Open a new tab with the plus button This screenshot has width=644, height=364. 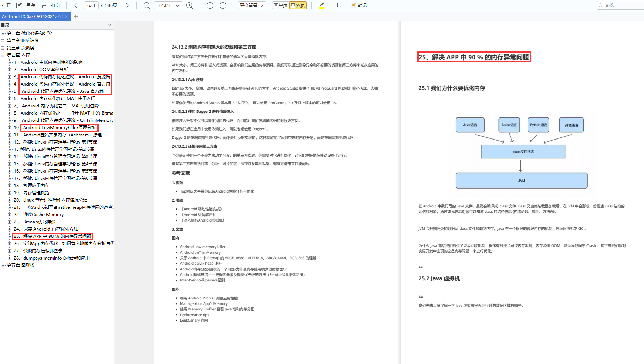(75, 17)
